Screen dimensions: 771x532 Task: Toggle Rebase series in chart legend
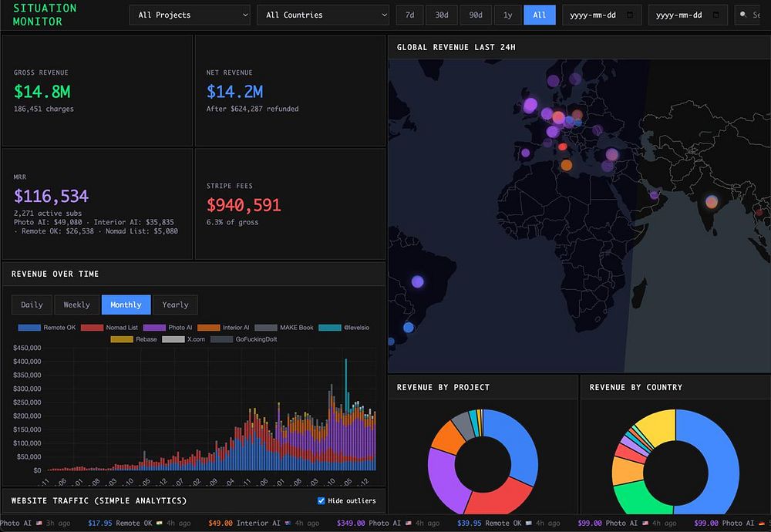pyautogui.click(x=134, y=339)
